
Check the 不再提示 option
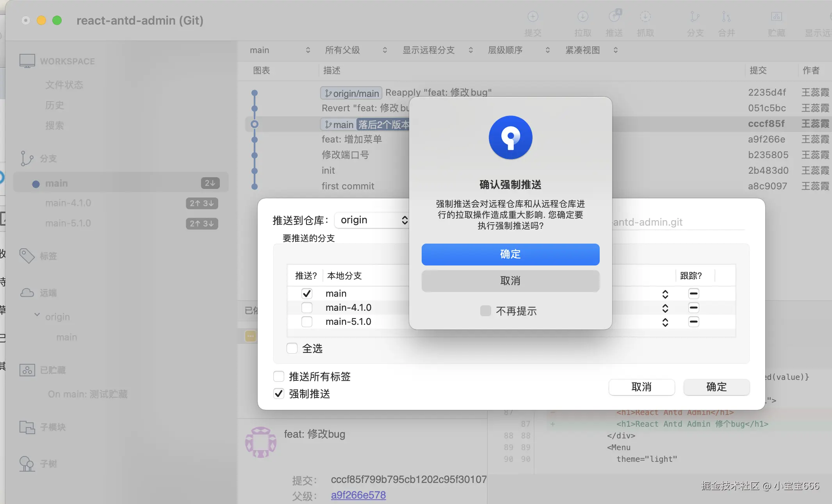coord(485,311)
